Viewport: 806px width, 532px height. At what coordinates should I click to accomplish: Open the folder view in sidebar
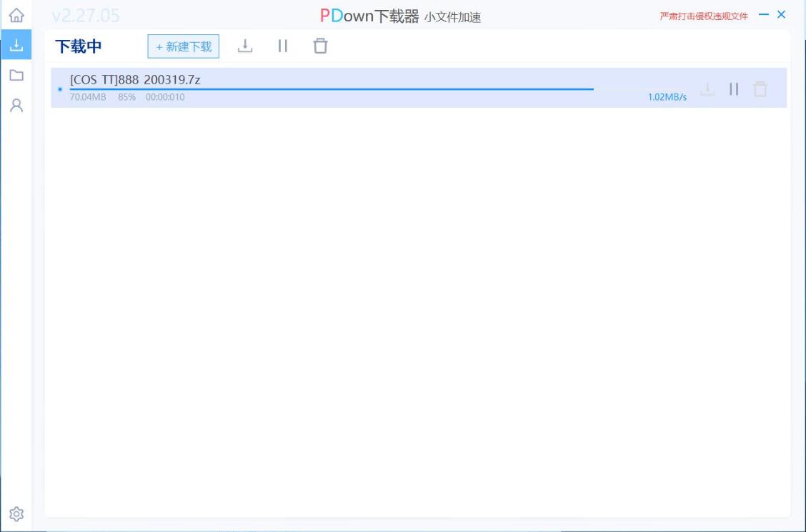[x=16, y=76]
